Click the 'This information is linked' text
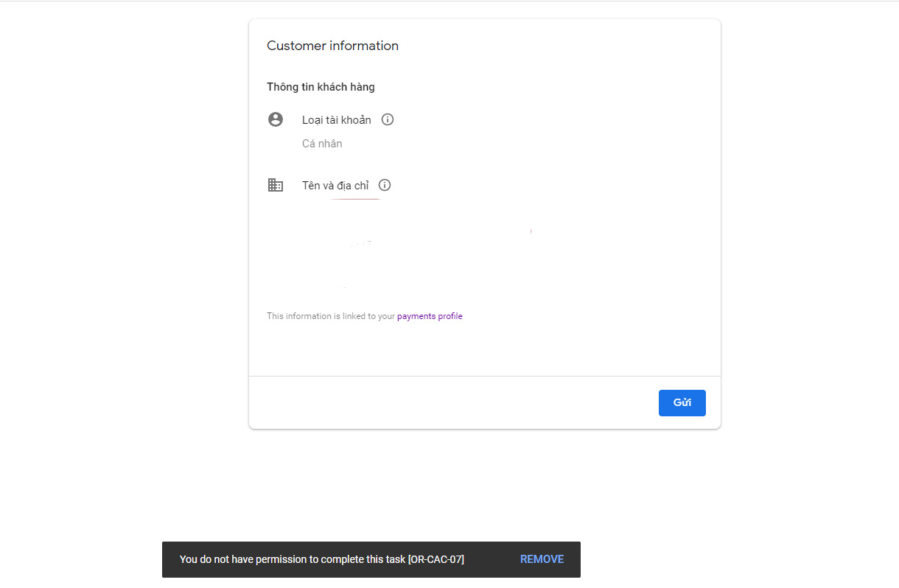The width and height of the screenshot is (899, 588). tap(331, 316)
